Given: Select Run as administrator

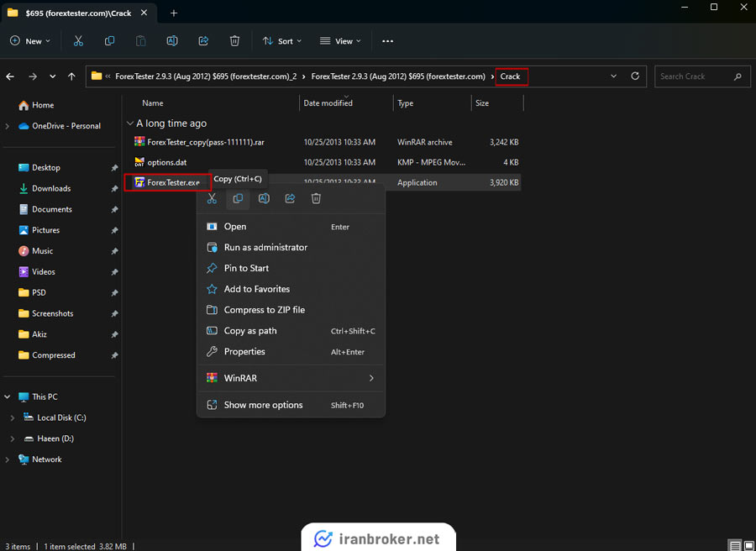Looking at the screenshot, I should click(x=291, y=247).
